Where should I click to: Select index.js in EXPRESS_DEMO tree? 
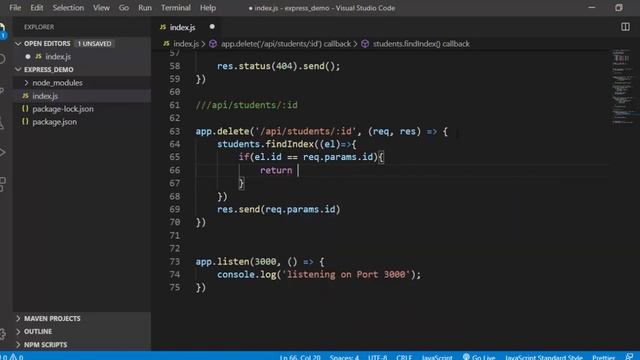tap(45, 96)
